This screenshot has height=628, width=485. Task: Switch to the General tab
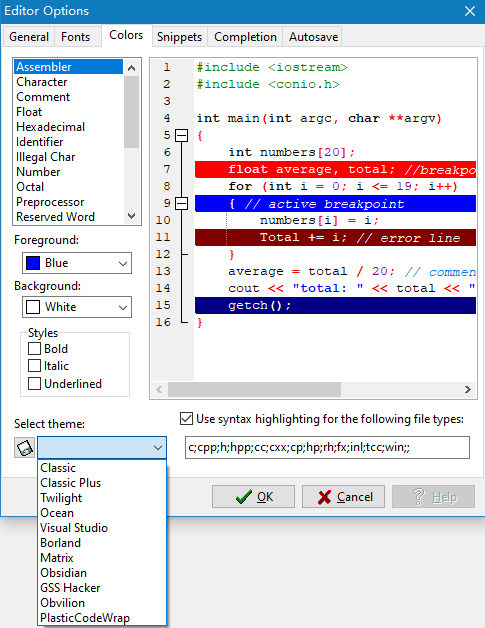(29, 37)
